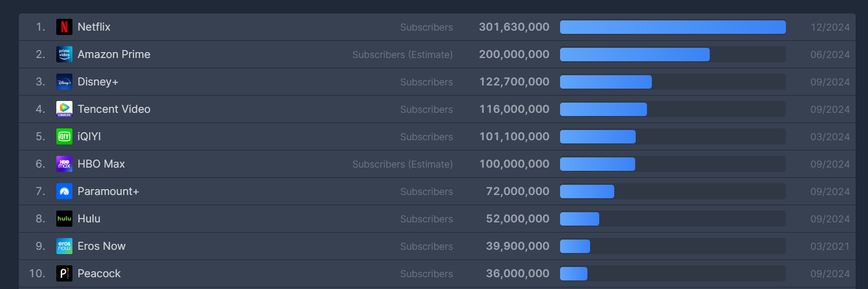868x289 pixels.
Task: Open the Netflix entry name
Action: [x=94, y=27]
